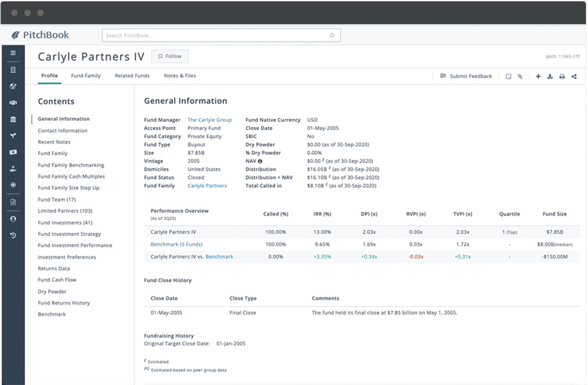Screen dimensions: 588x385
Task: Open the Fund Family tab
Action: pos(86,76)
